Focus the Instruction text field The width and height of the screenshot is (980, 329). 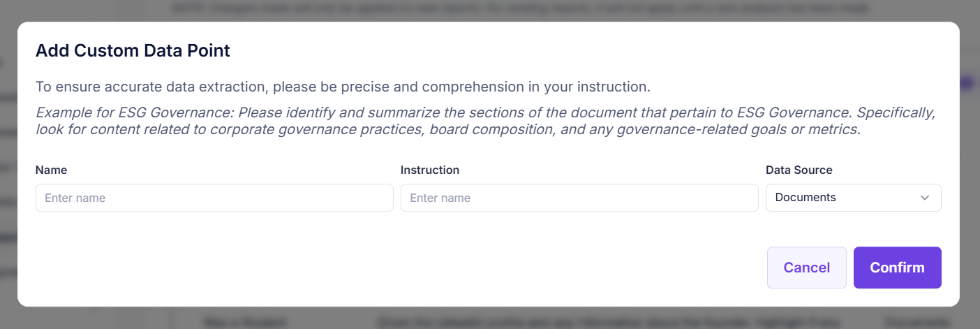pyautogui.click(x=579, y=198)
